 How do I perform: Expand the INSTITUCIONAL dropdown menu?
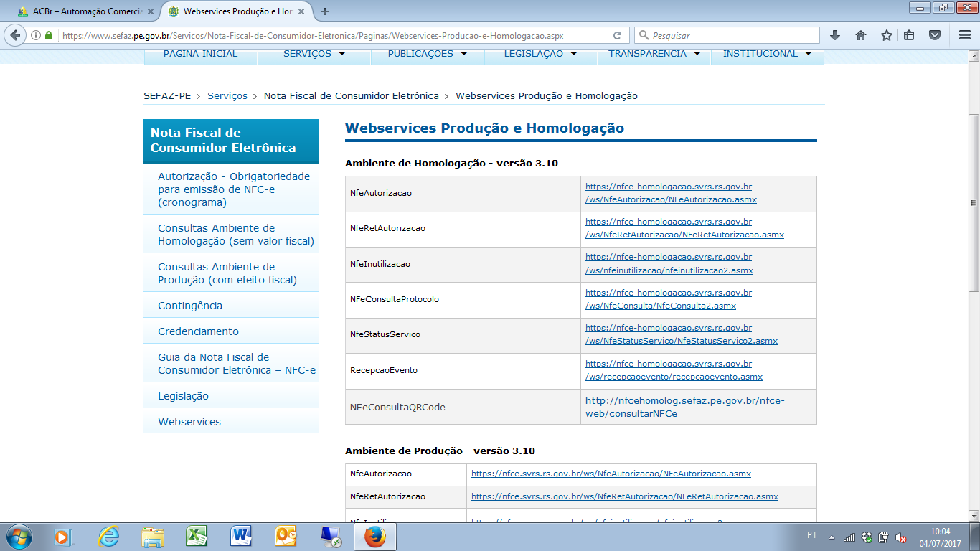click(767, 54)
